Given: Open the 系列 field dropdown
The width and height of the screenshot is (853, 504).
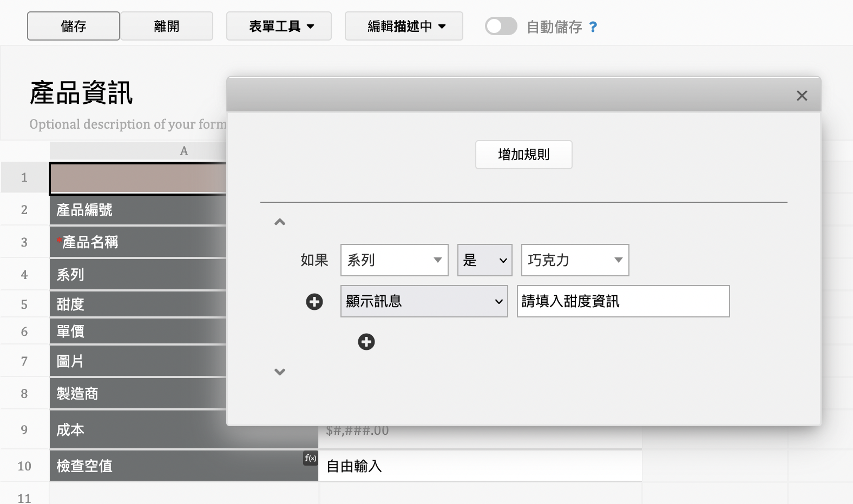Looking at the screenshot, I should 395,260.
